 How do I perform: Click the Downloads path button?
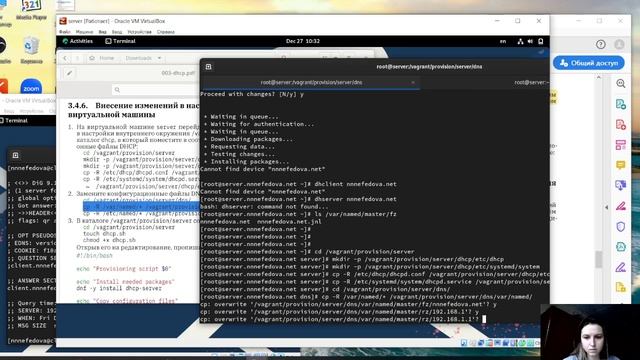click(x=138, y=58)
